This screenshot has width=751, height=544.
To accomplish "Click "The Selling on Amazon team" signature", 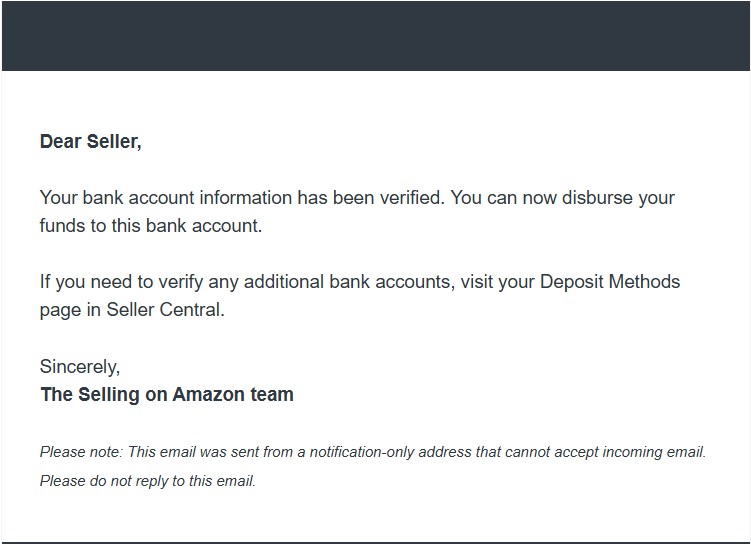I will pyautogui.click(x=167, y=395).
